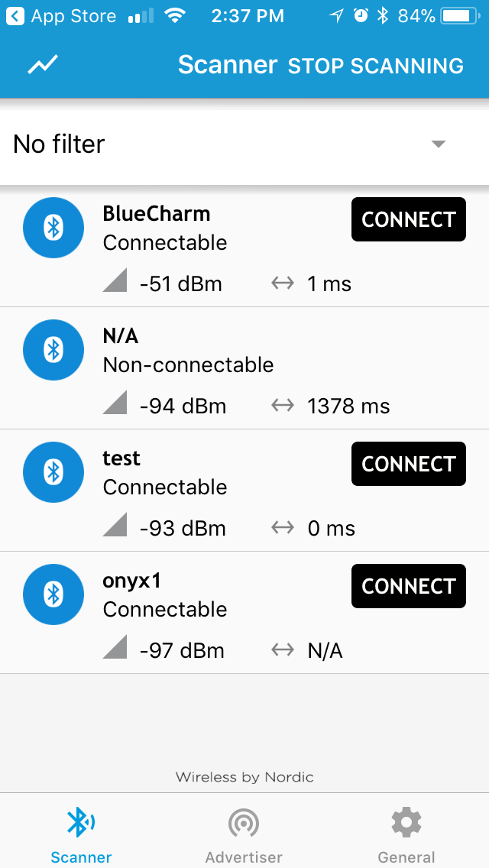The height and width of the screenshot is (868, 489).
Task: Connect to the BlueCharm device
Action: click(x=408, y=219)
